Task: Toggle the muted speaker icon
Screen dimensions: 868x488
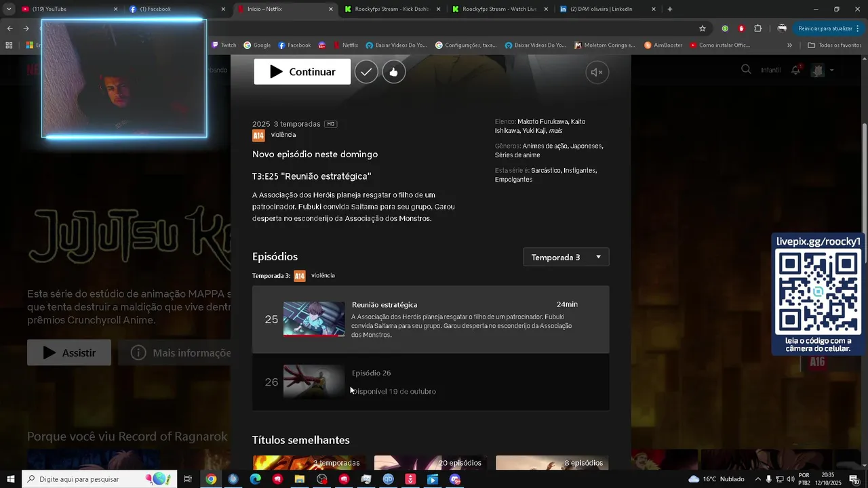Action: pyautogui.click(x=597, y=73)
